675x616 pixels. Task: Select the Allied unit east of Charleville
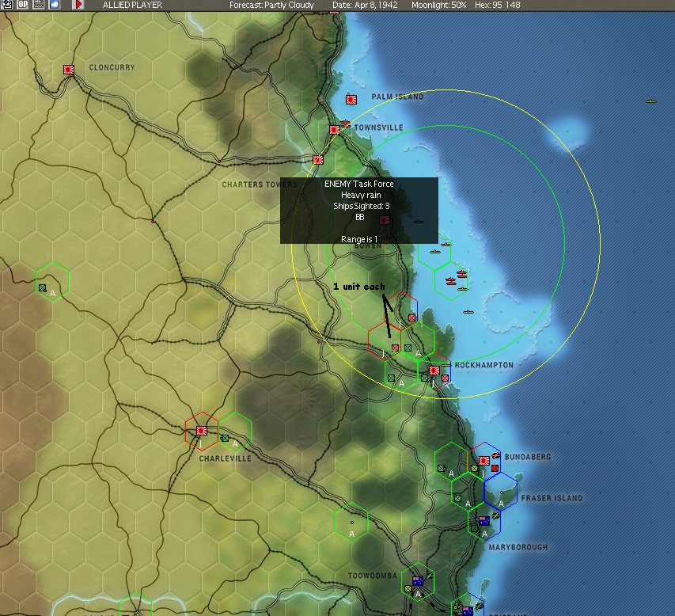point(224,438)
